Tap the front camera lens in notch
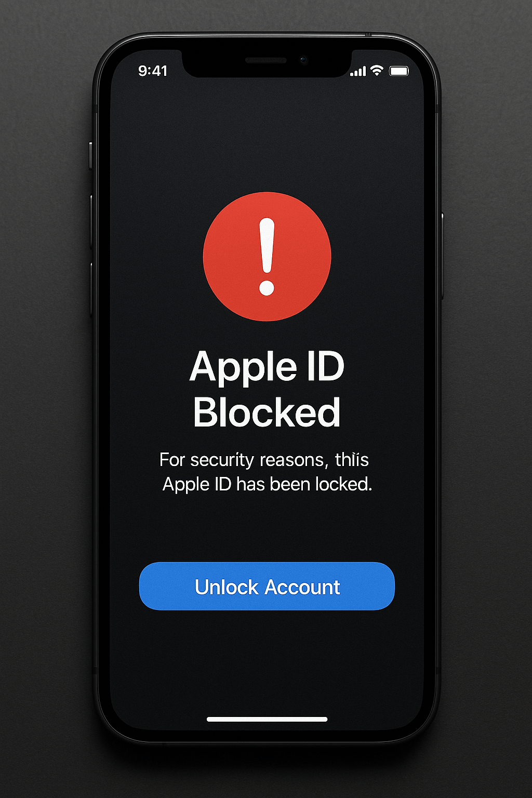This screenshot has width=532, height=798. 303,60
